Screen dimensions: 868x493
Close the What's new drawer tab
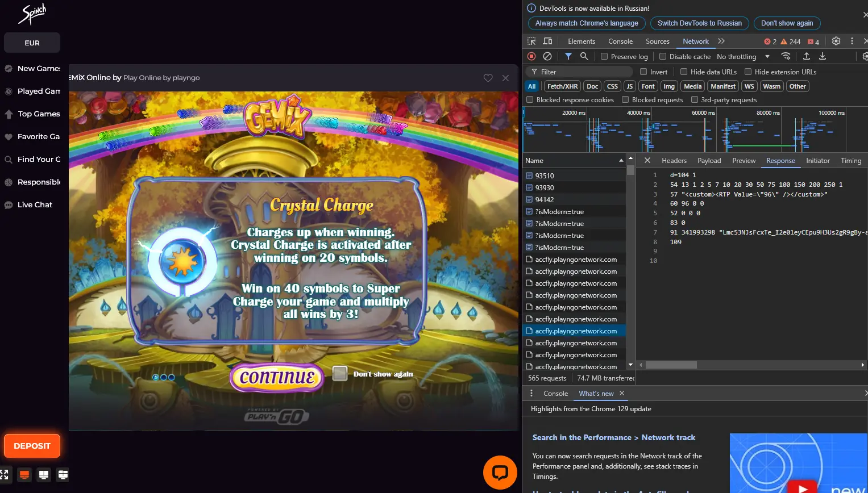click(x=622, y=393)
